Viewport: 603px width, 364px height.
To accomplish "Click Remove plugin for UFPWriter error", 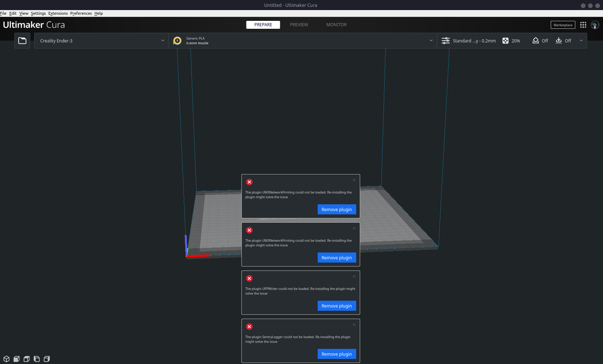I will [x=336, y=306].
